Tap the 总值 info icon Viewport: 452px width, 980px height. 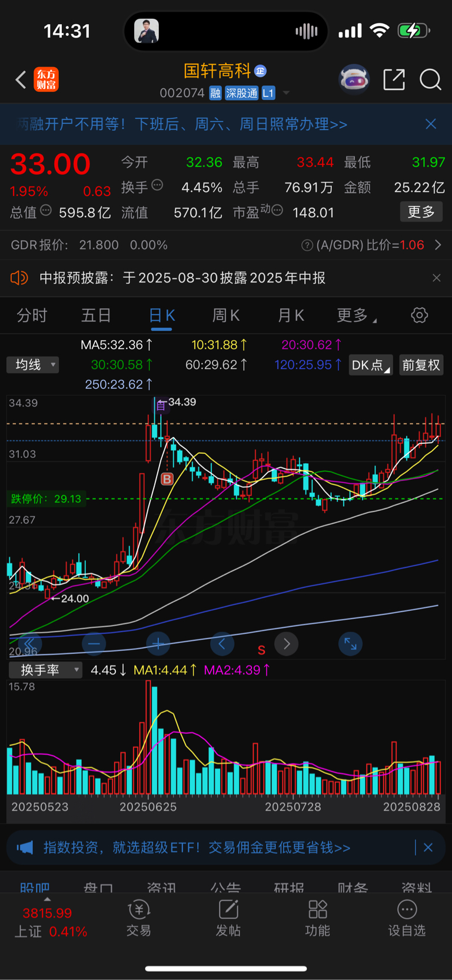pos(46,211)
